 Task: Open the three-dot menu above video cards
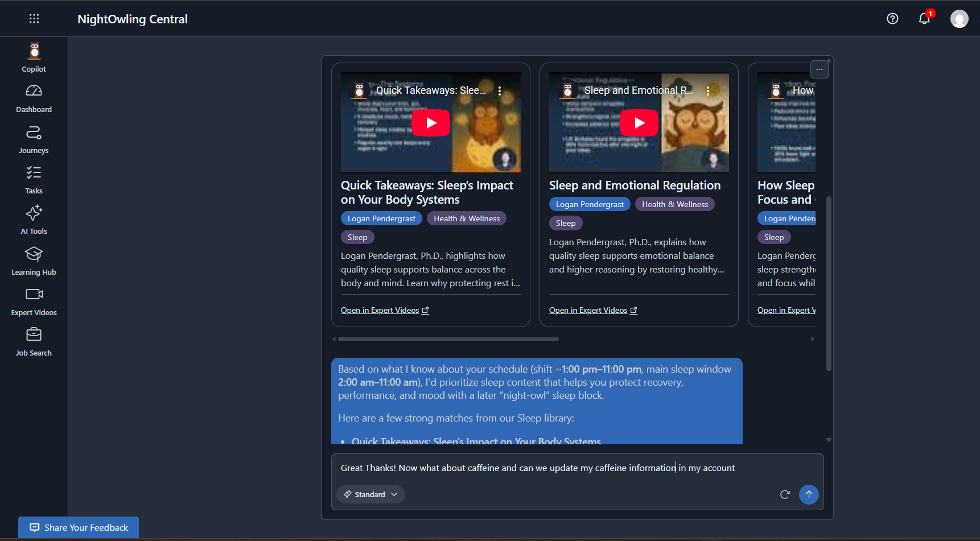point(820,69)
